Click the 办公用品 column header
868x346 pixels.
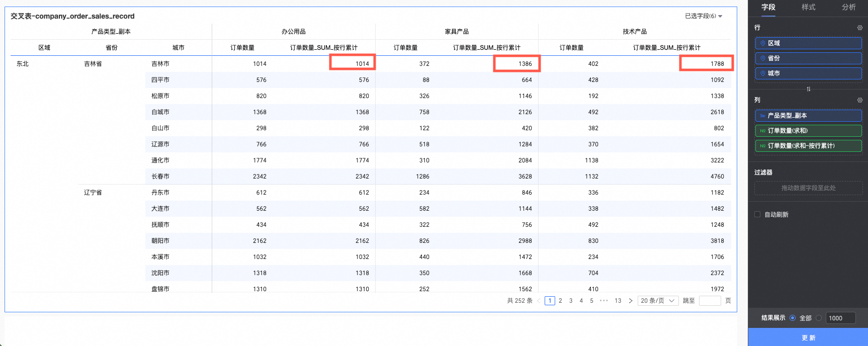click(294, 32)
